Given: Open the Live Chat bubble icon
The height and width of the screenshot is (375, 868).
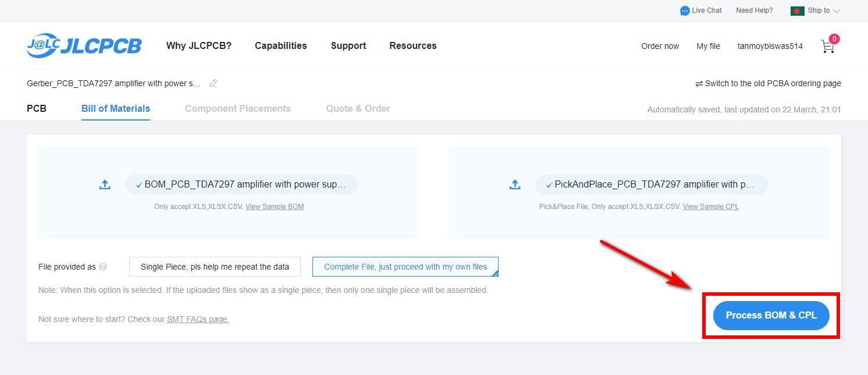Looking at the screenshot, I should coord(685,10).
